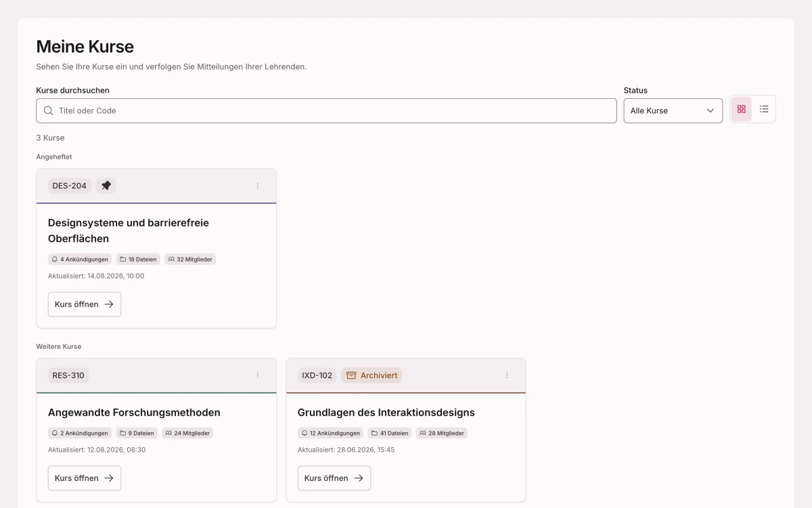Image resolution: width=812 pixels, height=508 pixels.
Task: Click the 3 Kurse count text
Action: [51, 137]
